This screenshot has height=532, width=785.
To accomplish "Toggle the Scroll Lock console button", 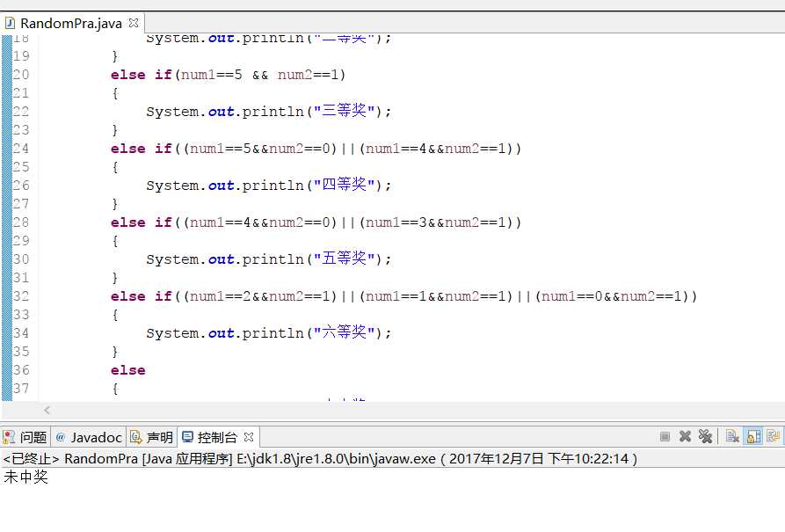I will [753, 437].
